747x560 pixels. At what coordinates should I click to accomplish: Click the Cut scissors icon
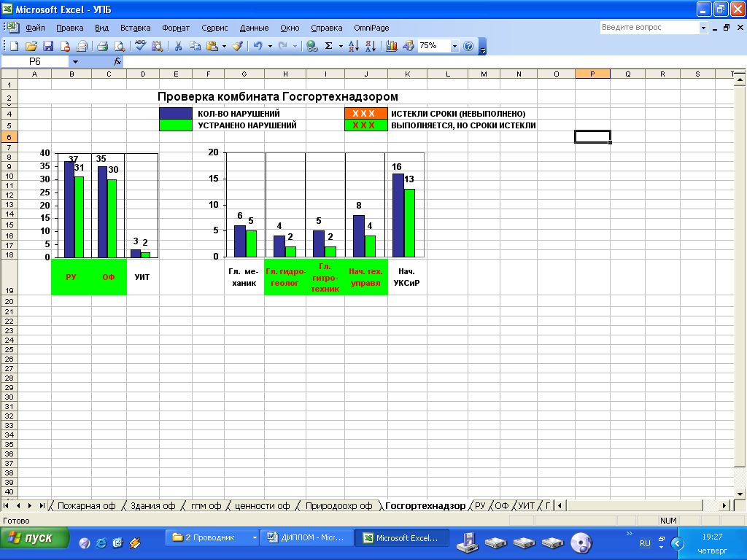(x=177, y=46)
